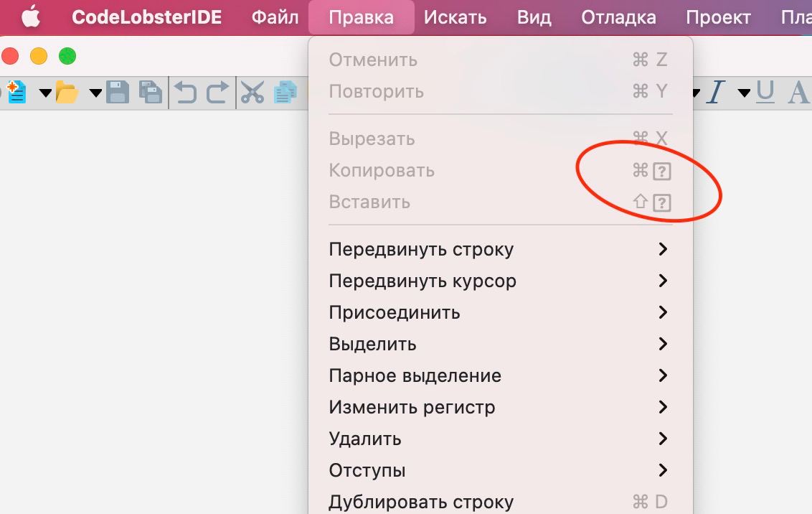The width and height of the screenshot is (812, 514).
Task: Expand the Парное выделение submenu
Action: pos(500,375)
